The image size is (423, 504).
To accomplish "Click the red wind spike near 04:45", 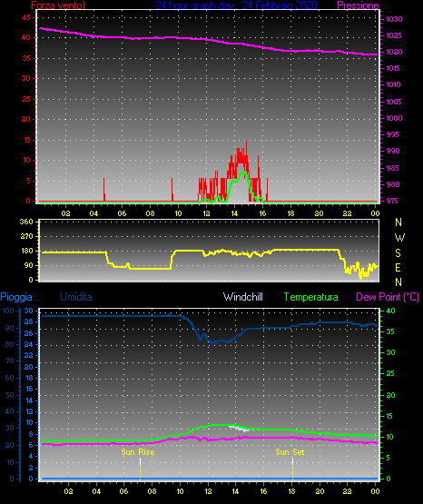I will tap(104, 189).
